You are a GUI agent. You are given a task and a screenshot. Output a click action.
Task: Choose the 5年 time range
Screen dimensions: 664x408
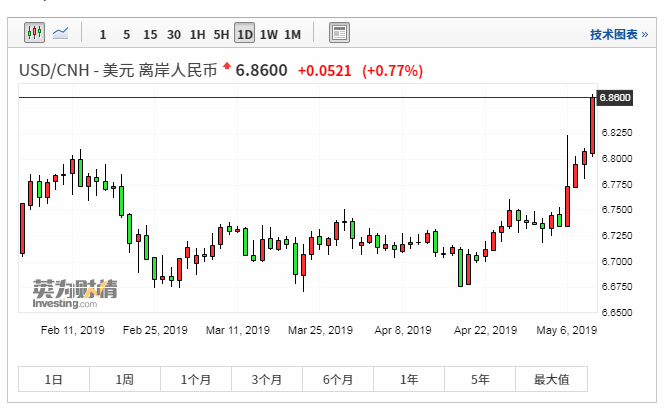[480, 379]
